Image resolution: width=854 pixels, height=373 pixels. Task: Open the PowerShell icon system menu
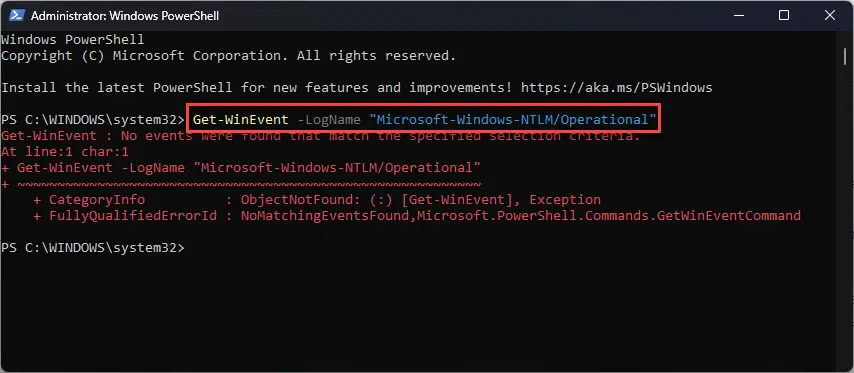[x=16, y=15]
